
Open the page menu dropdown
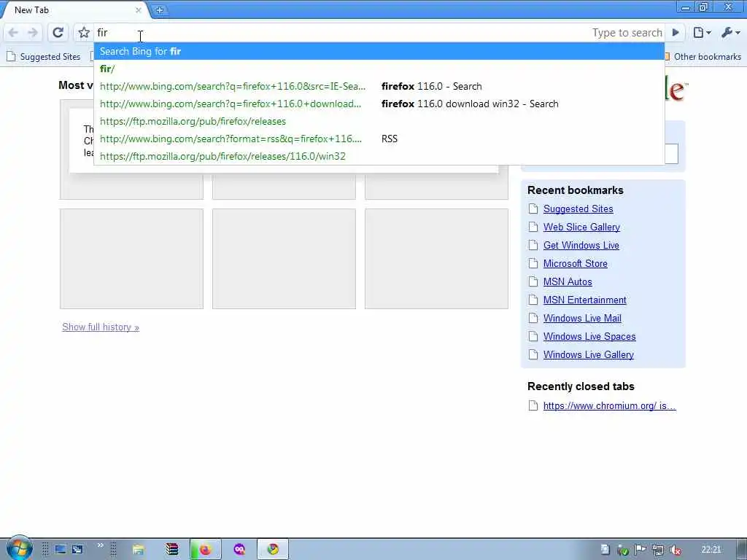(x=703, y=32)
